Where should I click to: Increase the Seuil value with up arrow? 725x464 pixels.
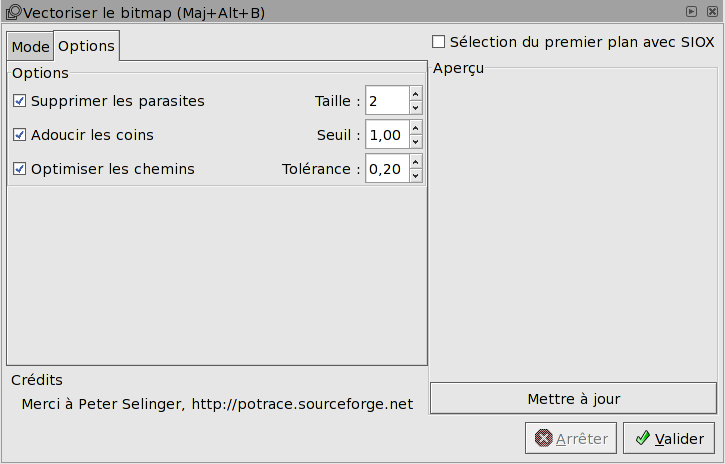(x=416, y=127)
